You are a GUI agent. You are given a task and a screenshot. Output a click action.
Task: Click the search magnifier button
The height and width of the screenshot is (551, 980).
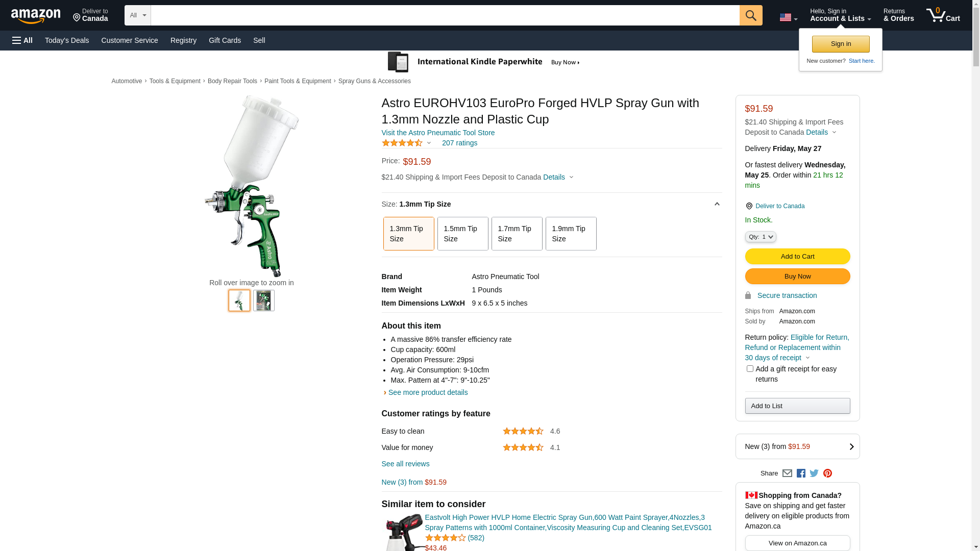(x=751, y=15)
